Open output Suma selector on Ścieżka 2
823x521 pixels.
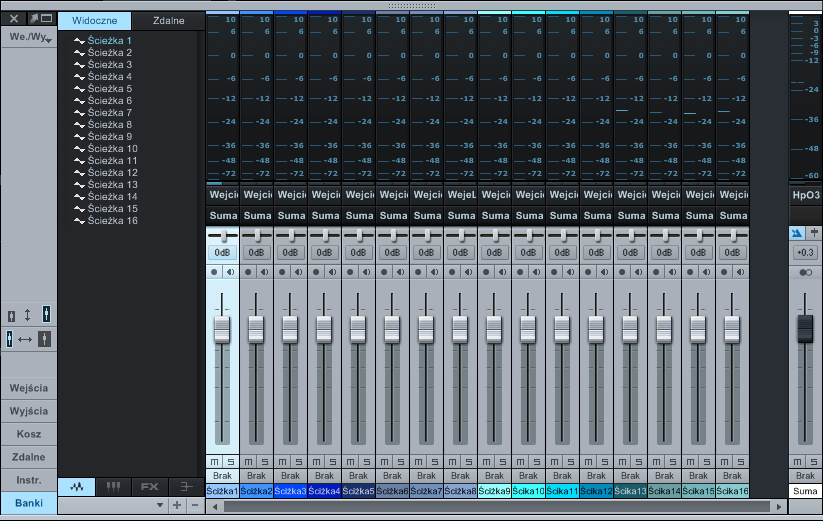click(257, 216)
